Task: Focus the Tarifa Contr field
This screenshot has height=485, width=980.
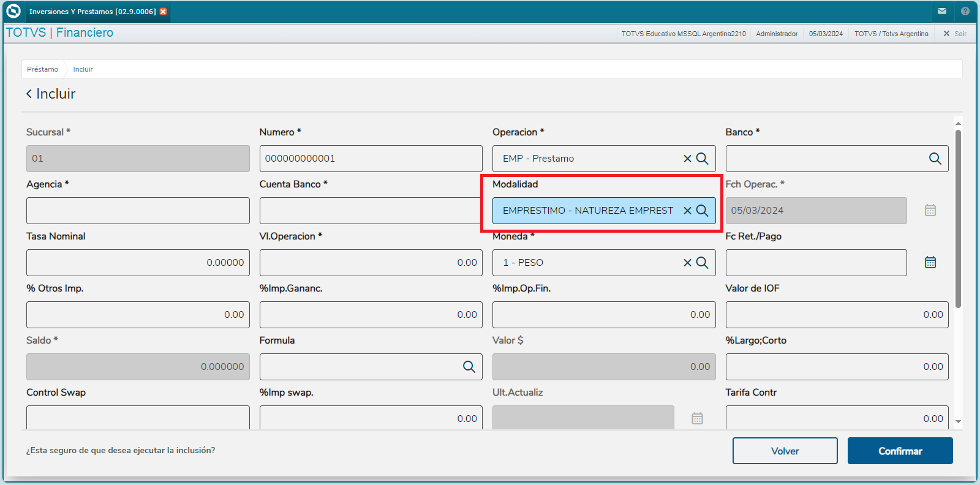Action: 837,418
